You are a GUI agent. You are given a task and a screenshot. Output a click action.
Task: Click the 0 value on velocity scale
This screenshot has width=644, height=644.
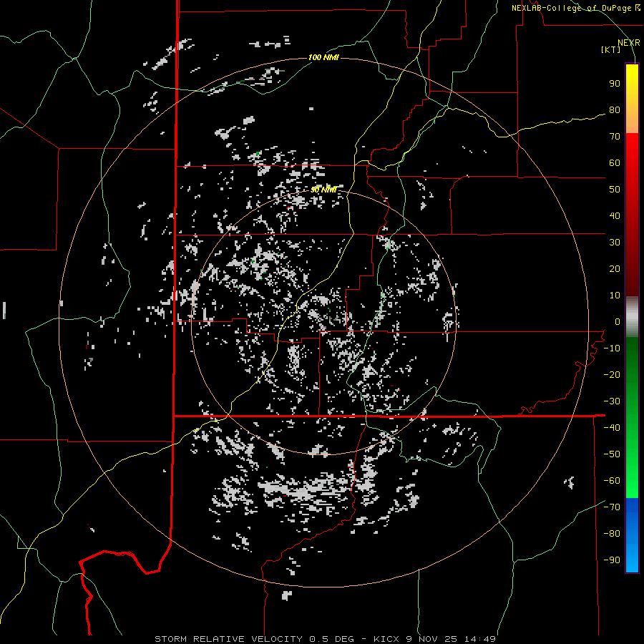pyautogui.click(x=617, y=322)
